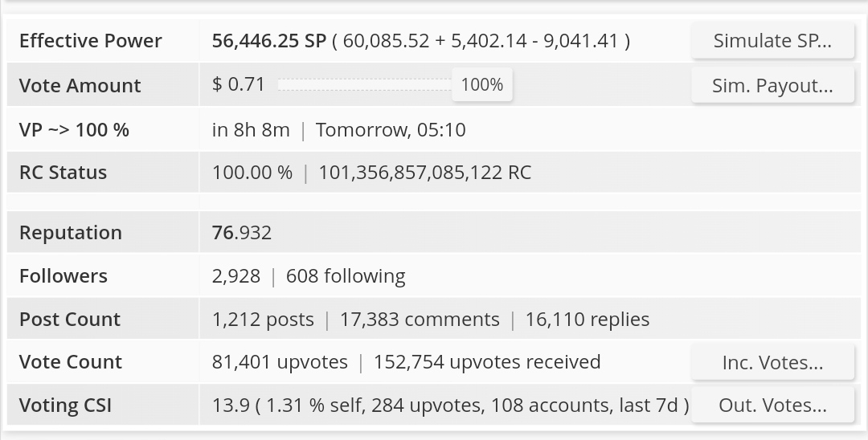The image size is (868, 440).
Task: Click the 100% vote weight handle
Action: point(482,84)
